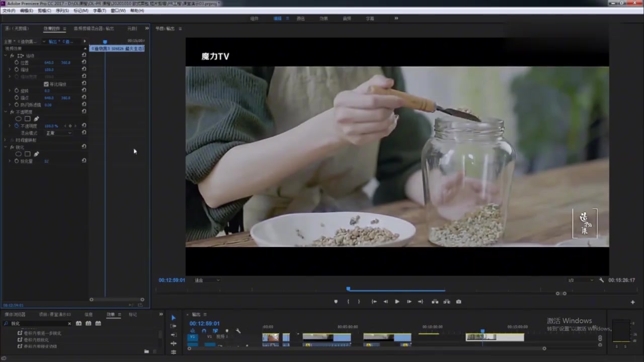The height and width of the screenshot is (362, 644).
Task: Expand the 旋转 Rotation parameter
Action: pos(10,90)
